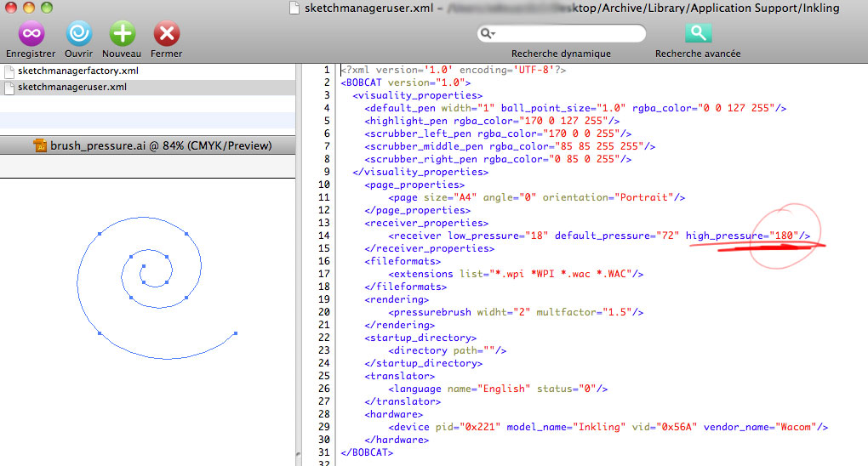Click the red Fermer icon

point(166,34)
